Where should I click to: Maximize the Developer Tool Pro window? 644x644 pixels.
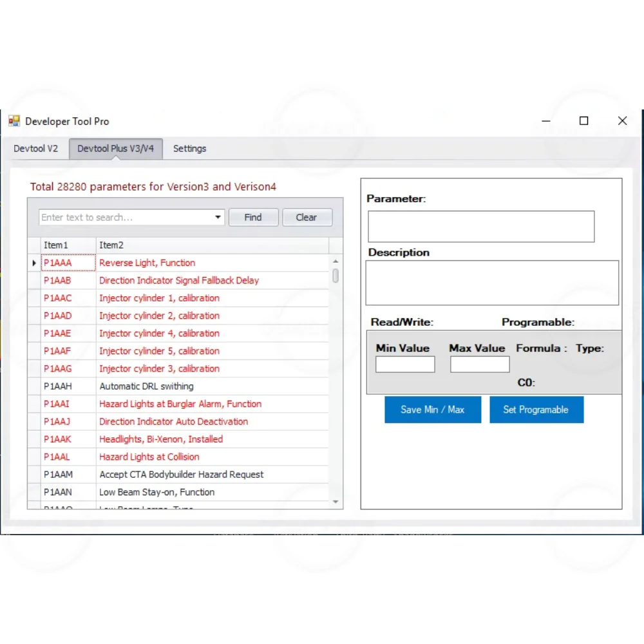pyautogui.click(x=583, y=121)
